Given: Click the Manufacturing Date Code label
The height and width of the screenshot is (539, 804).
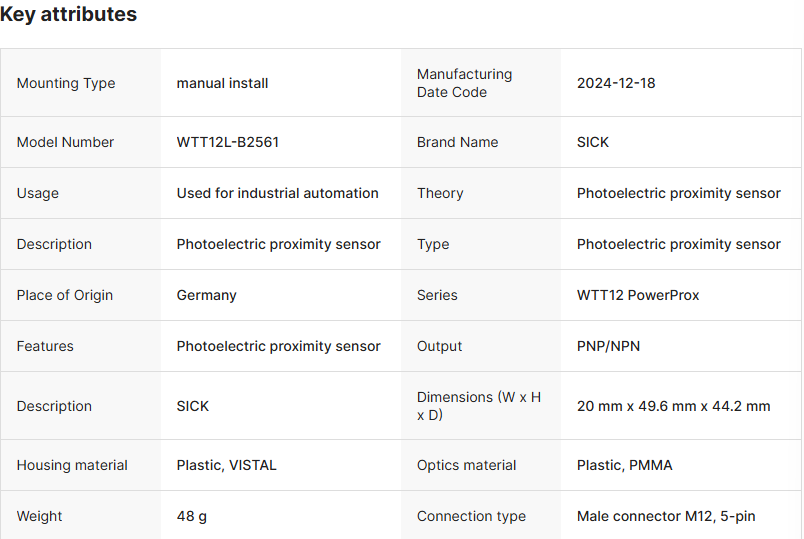Looking at the screenshot, I should (464, 83).
